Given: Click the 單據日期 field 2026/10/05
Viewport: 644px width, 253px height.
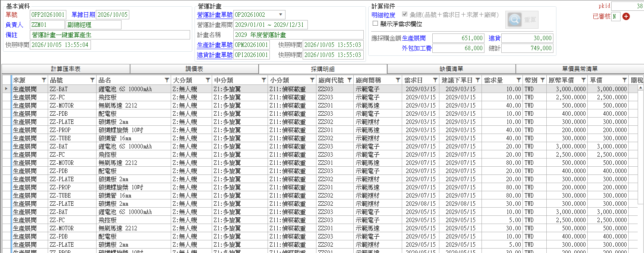Looking at the screenshot, I should click(x=113, y=15).
